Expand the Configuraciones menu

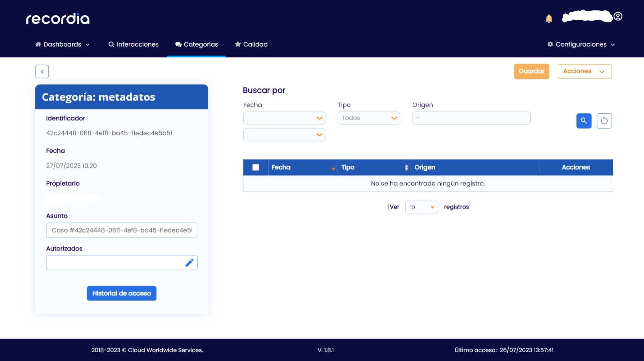pyautogui.click(x=581, y=44)
